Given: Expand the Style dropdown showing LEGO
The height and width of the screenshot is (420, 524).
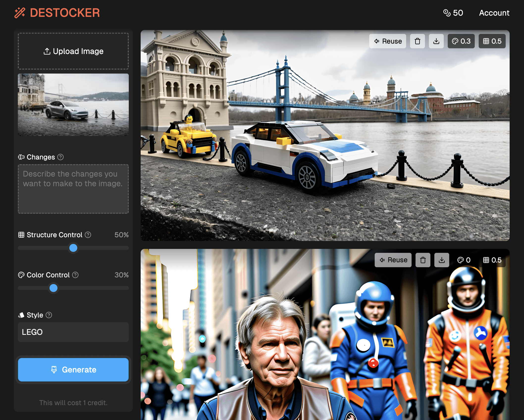Looking at the screenshot, I should click(73, 332).
